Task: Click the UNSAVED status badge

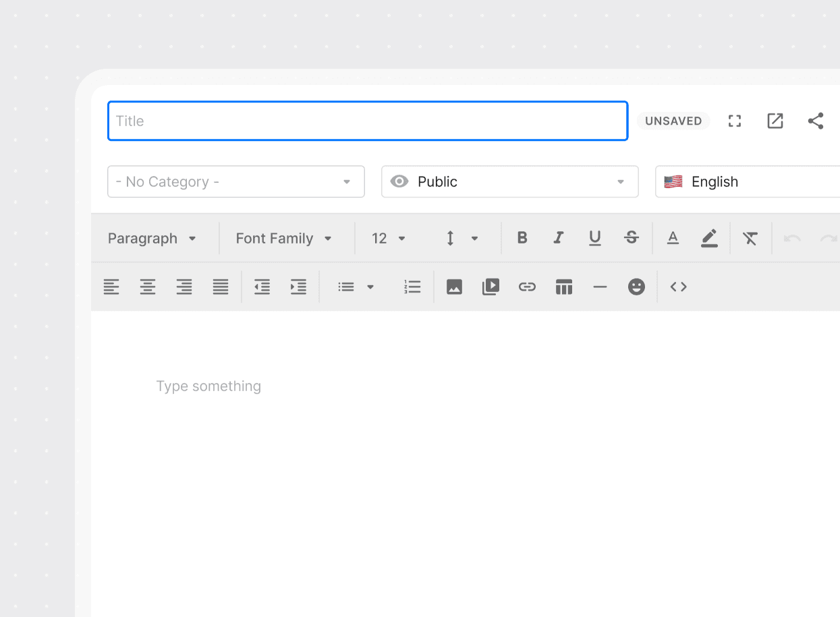Action: pos(673,121)
